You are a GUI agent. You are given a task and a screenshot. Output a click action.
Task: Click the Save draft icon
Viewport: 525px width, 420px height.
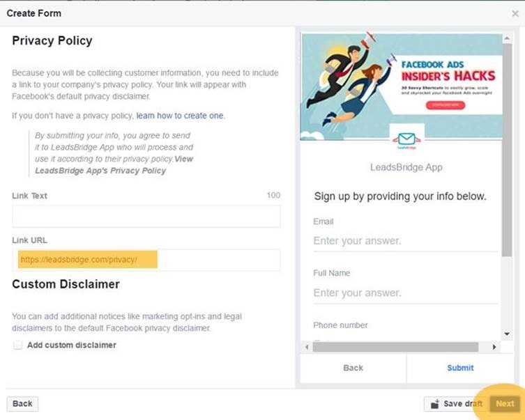pos(435,404)
